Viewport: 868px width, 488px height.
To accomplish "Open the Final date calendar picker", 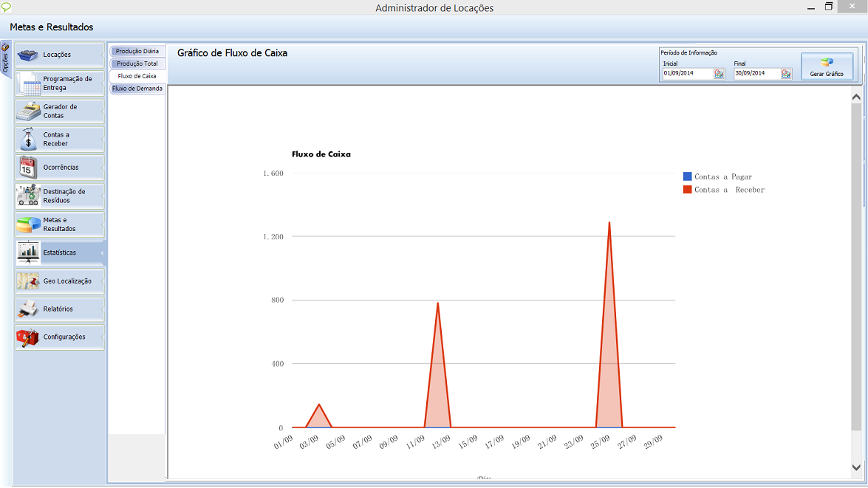I will pyautogui.click(x=786, y=74).
